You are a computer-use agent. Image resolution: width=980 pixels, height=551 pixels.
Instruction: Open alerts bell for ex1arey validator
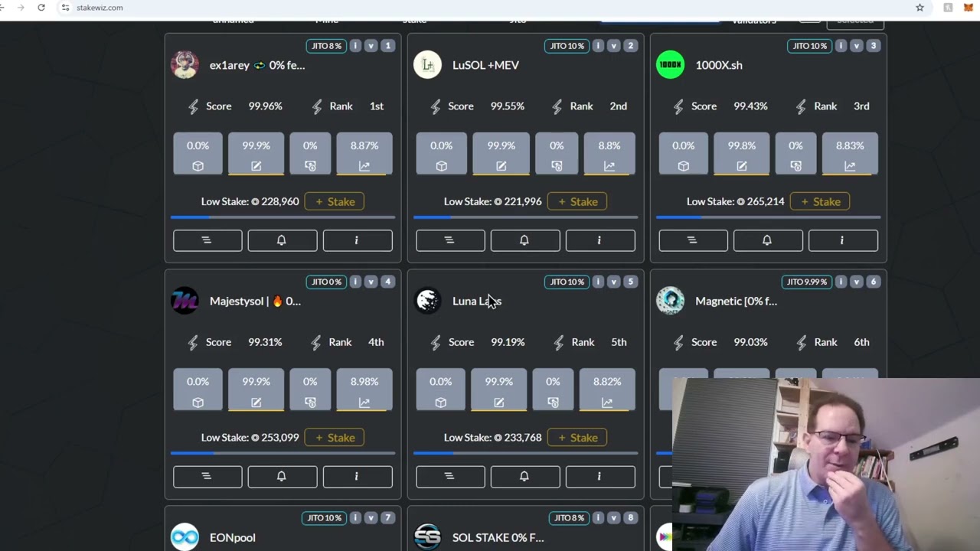[282, 240]
